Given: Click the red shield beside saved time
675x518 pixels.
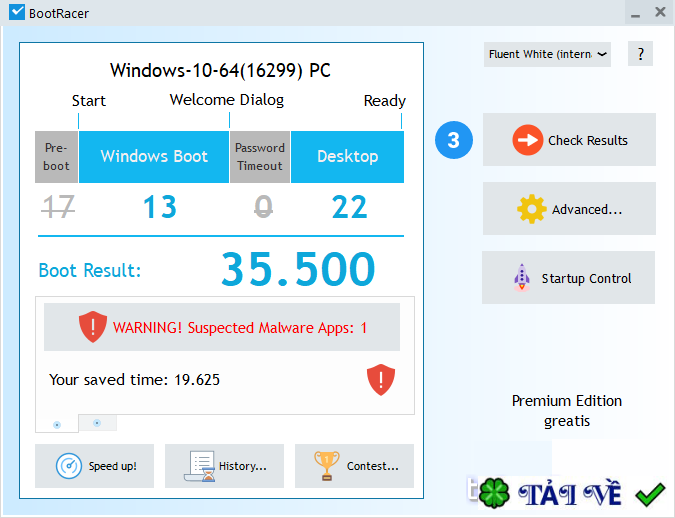Looking at the screenshot, I should (381, 380).
